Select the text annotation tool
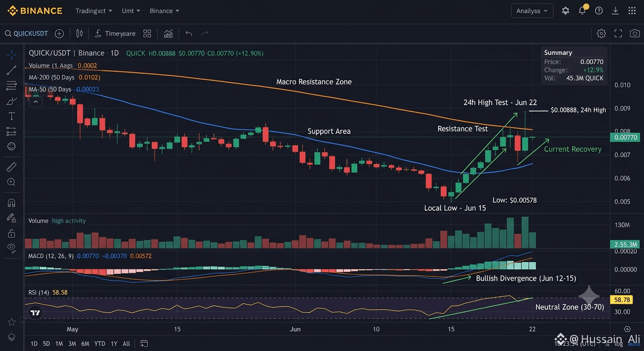Screen dimensions: 644x351 pos(11,117)
